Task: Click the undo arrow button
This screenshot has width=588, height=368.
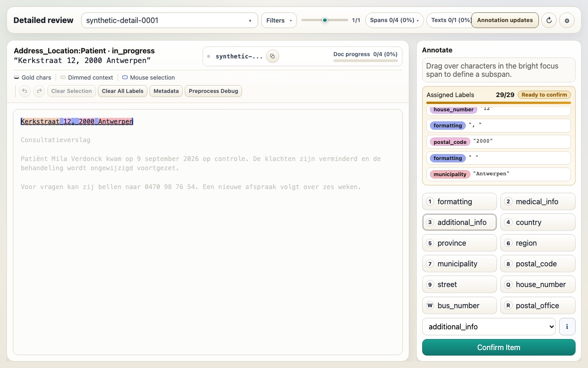Action: [25, 91]
